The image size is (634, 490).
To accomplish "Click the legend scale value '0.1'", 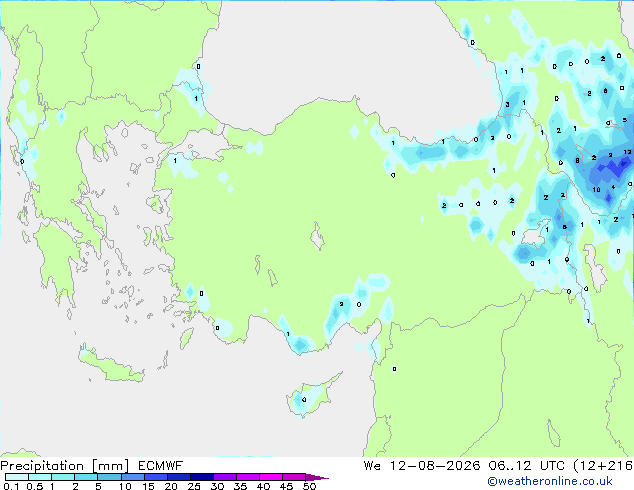I will point(11,486).
